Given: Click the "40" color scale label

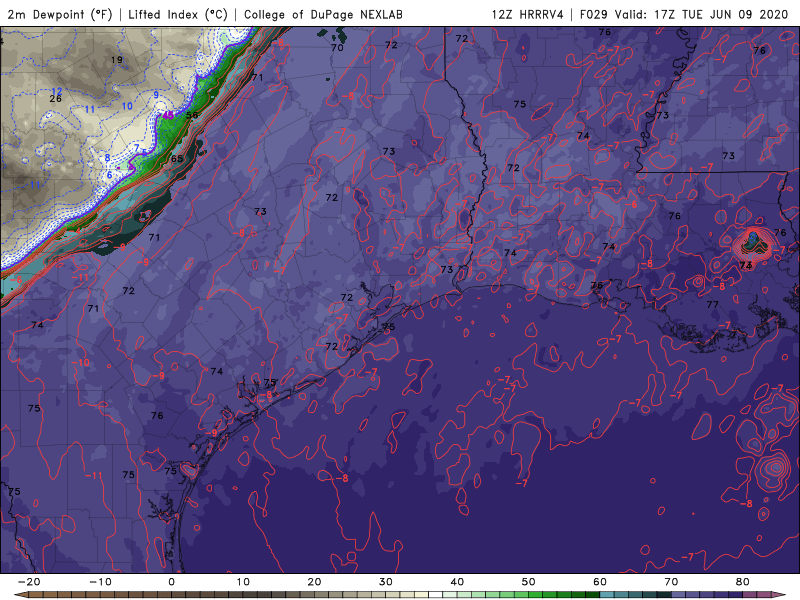Looking at the screenshot, I should pyautogui.click(x=457, y=582).
